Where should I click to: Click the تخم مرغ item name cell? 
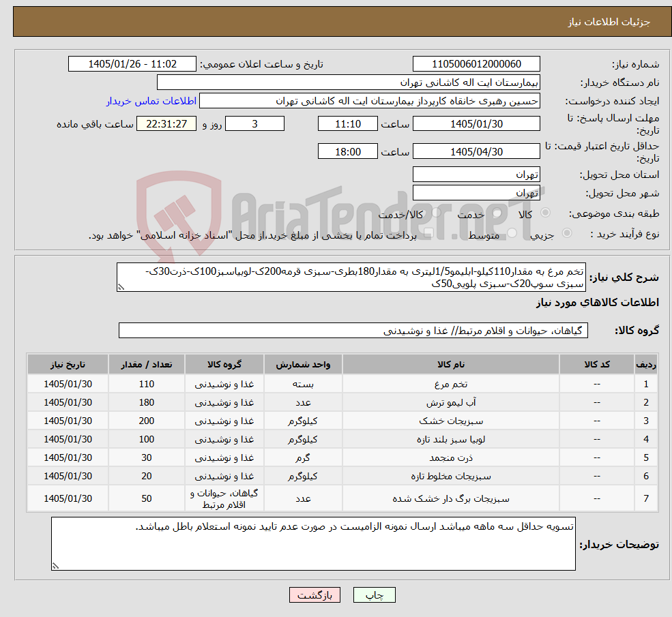click(x=451, y=384)
